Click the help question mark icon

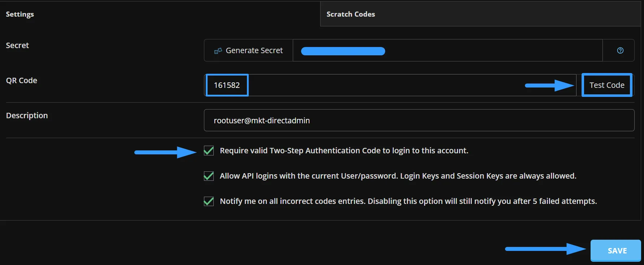pos(620,51)
